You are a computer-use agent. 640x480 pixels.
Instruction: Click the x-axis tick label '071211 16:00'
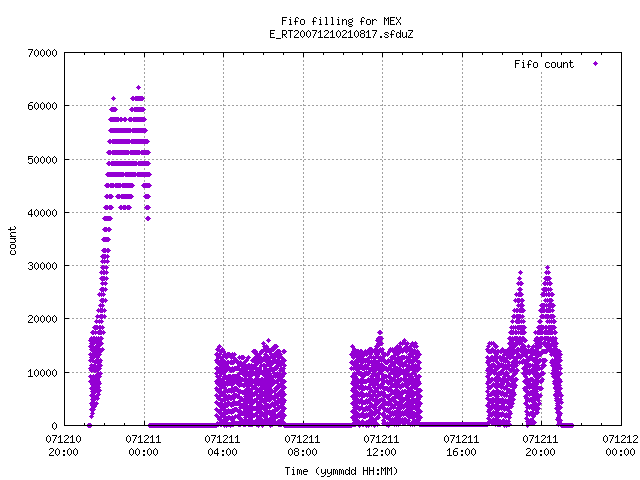click(x=461, y=446)
